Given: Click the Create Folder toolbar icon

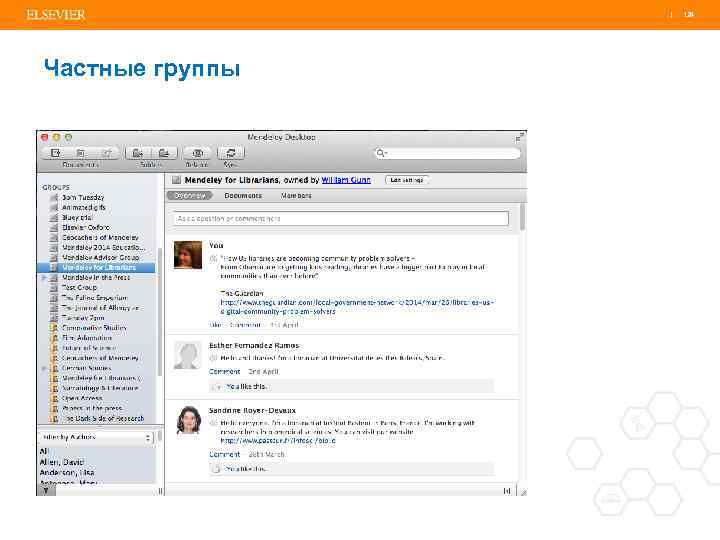Looking at the screenshot, I should tap(137, 153).
